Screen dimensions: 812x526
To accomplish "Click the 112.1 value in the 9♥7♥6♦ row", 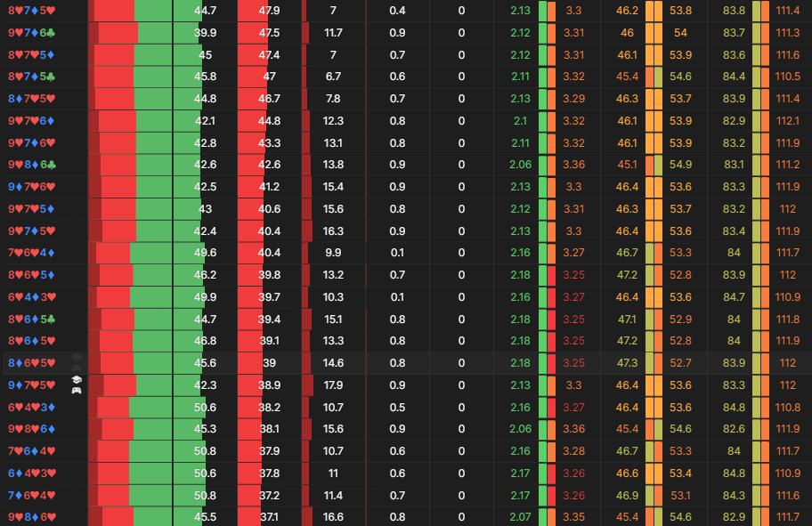I will click(787, 121).
